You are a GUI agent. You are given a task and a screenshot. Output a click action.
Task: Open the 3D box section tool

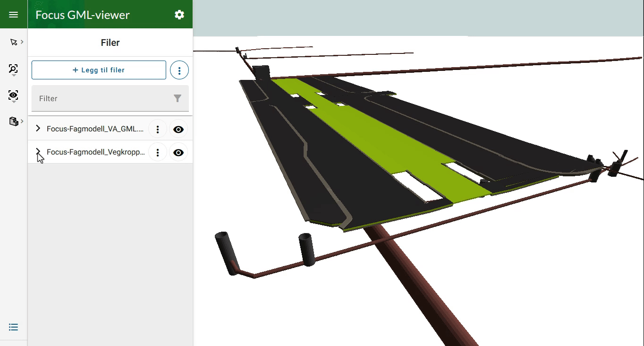(x=13, y=121)
